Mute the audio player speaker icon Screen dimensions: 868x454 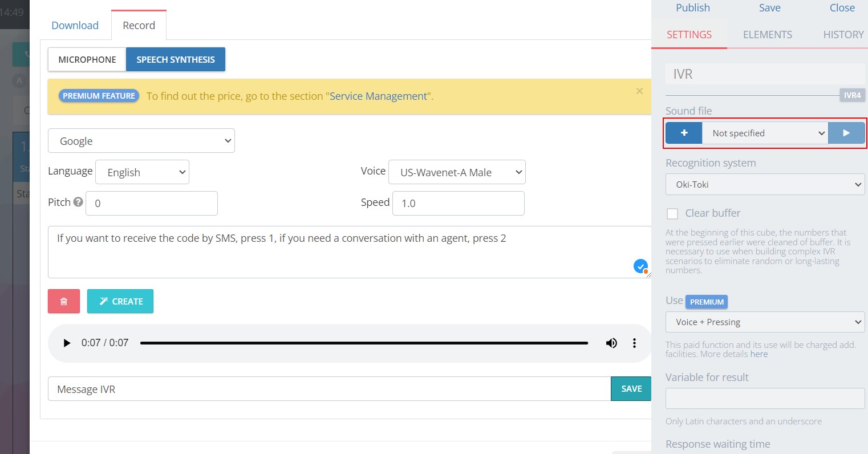(611, 343)
